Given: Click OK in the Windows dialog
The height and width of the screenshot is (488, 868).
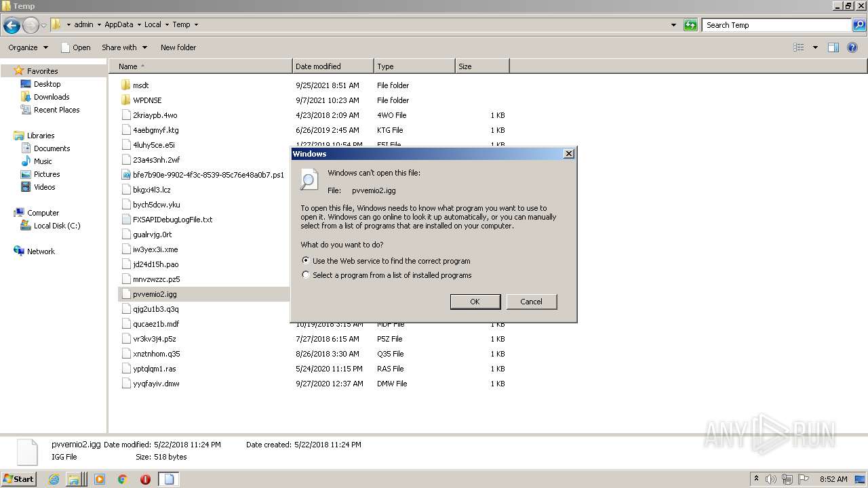Looking at the screenshot, I should click(475, 302).
